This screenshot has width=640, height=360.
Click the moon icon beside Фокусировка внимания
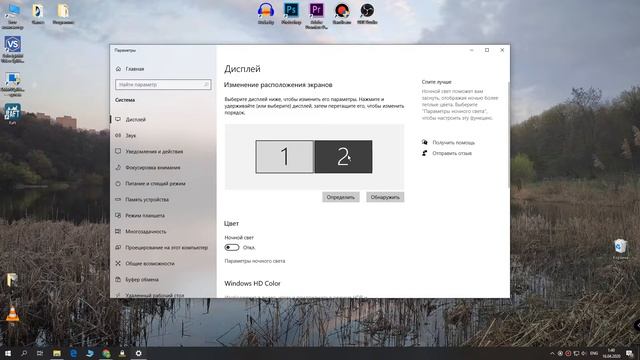pyautogui.click(x=118, y=167)
